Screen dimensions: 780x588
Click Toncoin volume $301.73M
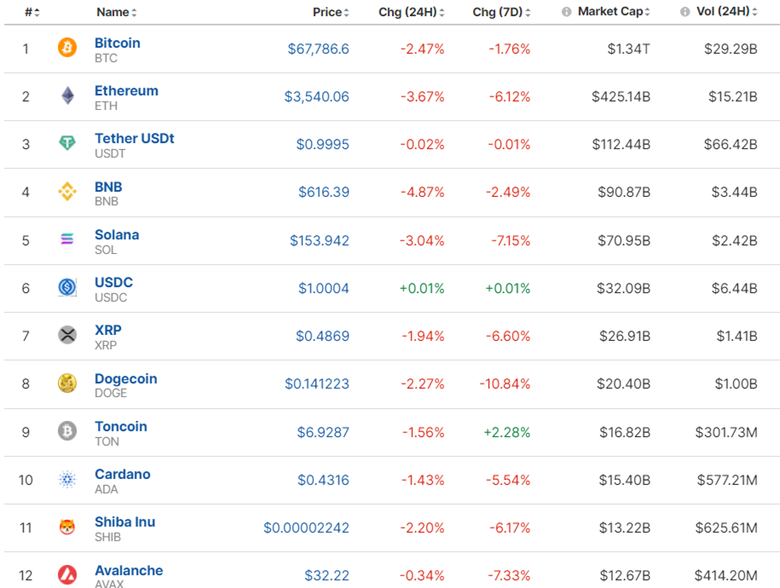(726, 432)
